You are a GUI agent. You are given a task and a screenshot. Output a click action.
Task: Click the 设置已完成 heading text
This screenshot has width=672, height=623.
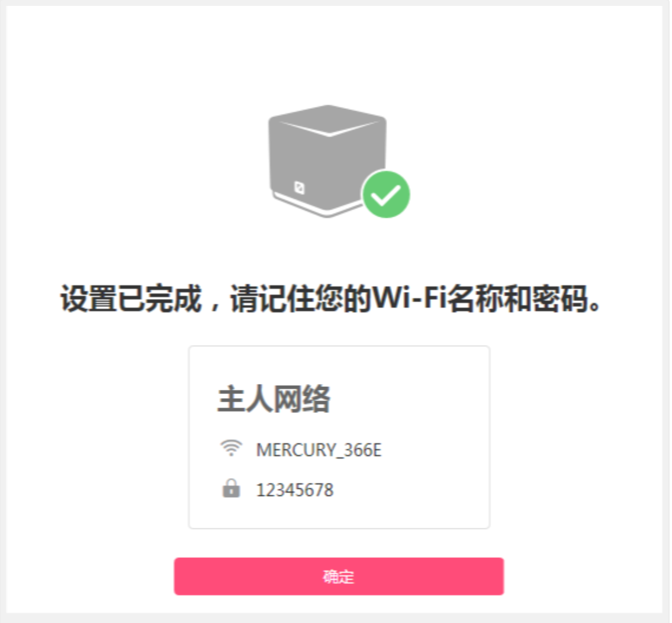(x=131, y=298)
